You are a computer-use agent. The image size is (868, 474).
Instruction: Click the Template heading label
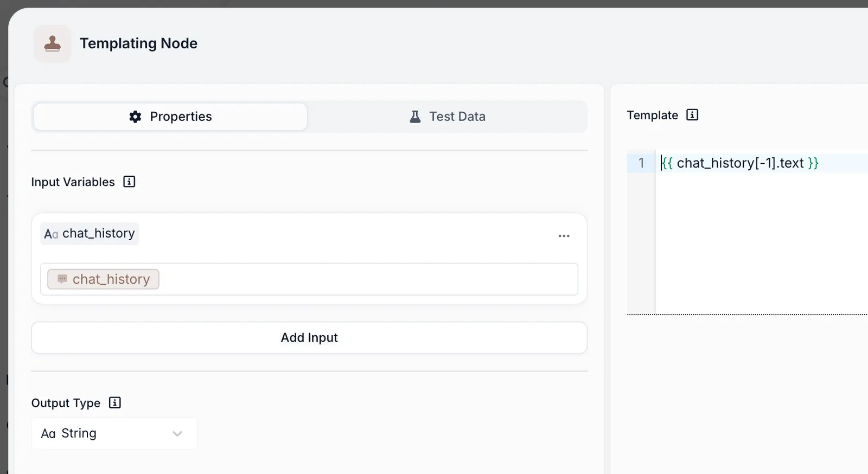[x=653, y=115]
